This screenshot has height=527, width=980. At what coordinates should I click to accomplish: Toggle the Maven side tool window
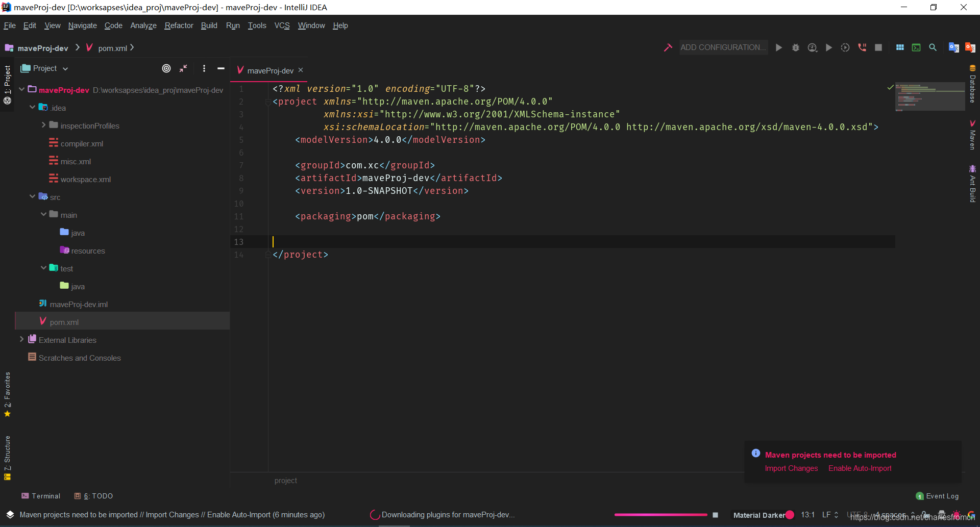[x=972, y=135]
